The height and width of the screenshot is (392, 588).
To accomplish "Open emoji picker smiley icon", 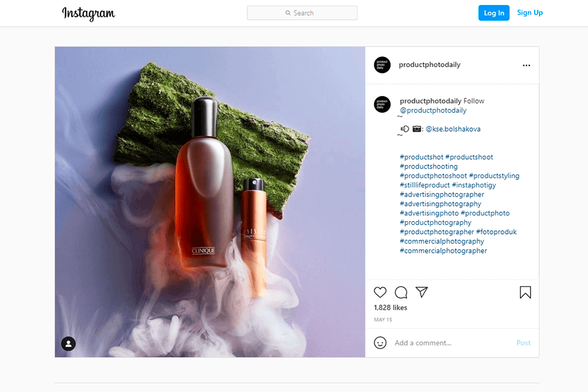I will 380,342.
